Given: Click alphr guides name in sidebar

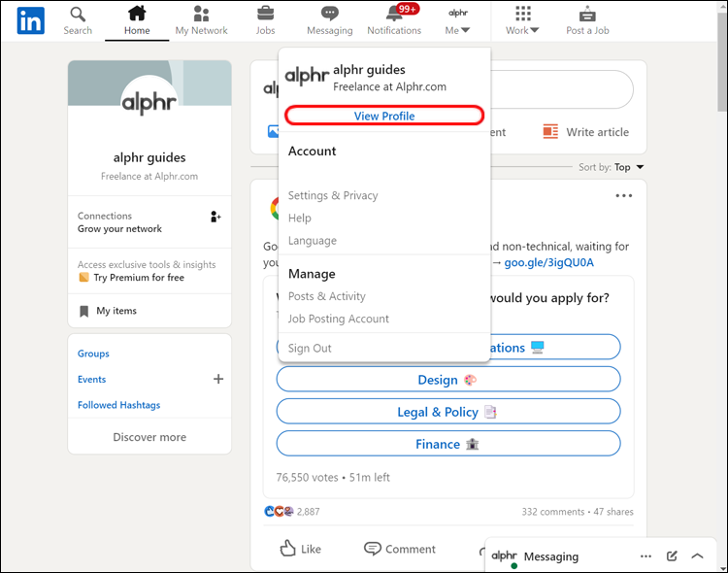Looking at the screenshot, I should coord(149,157).
